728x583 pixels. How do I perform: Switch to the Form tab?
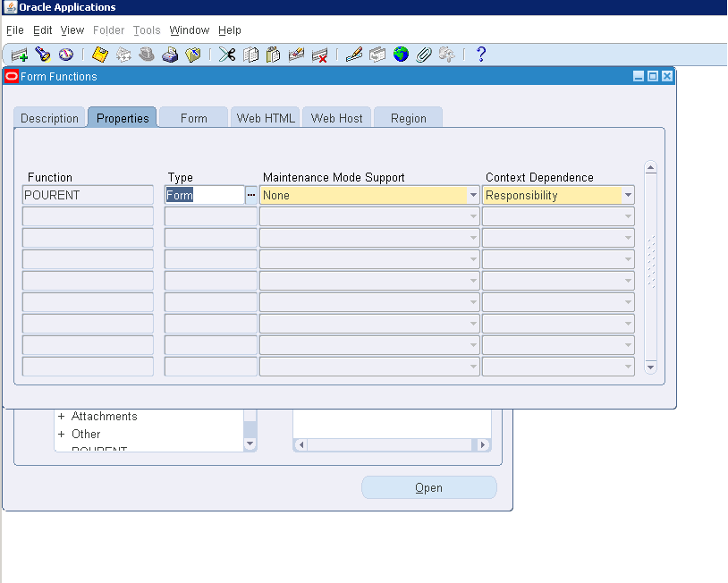tap(193, 118)
